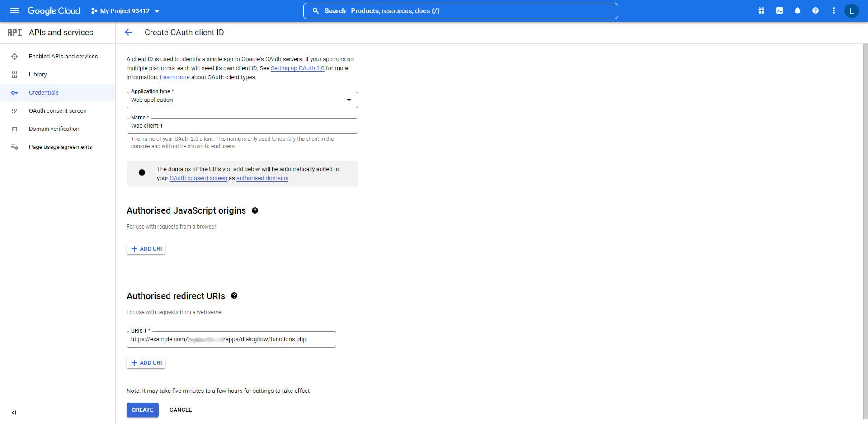
Task: Go to OAuth consent screen in sidebar
Action: pyautogui.click(x=57, y=110)
